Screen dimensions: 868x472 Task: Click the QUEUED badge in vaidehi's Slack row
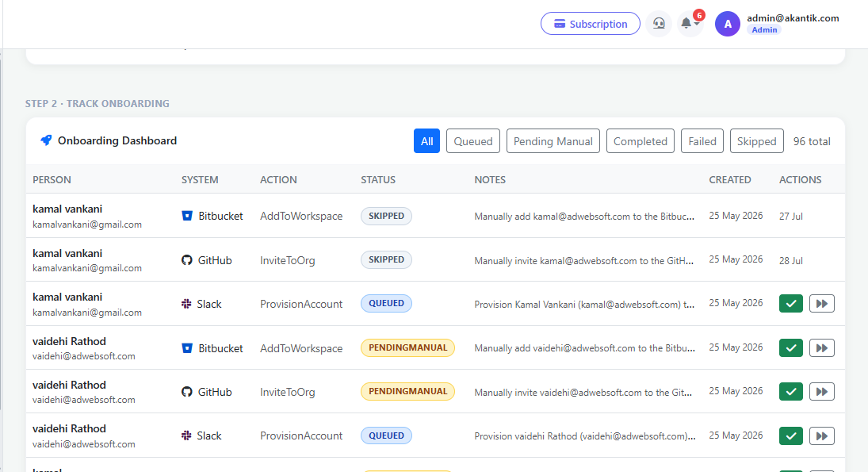pos(386,436)
